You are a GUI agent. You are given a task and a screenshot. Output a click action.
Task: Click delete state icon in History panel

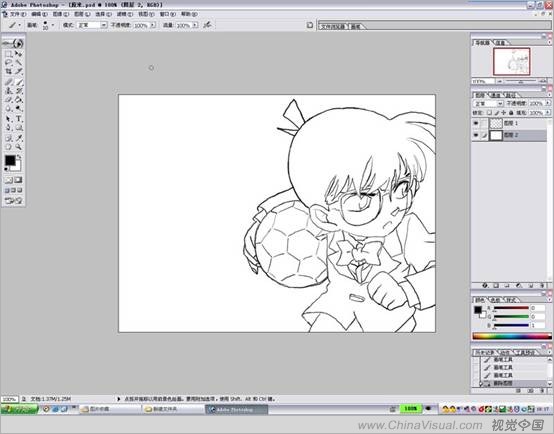point(542,391)
